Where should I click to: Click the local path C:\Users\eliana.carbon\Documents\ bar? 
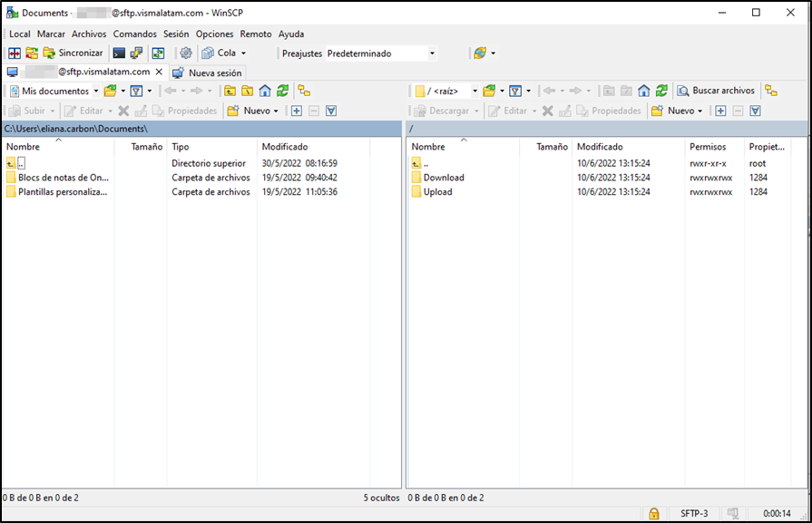coord(202,129)
